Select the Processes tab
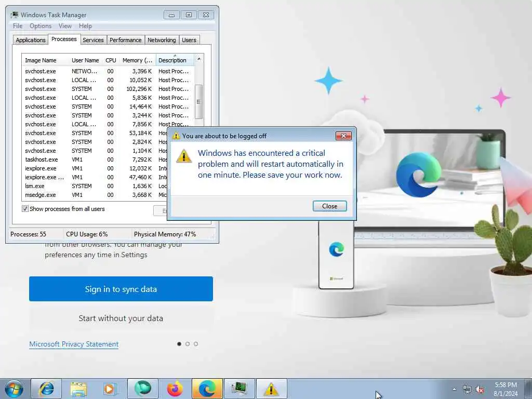 64,39
